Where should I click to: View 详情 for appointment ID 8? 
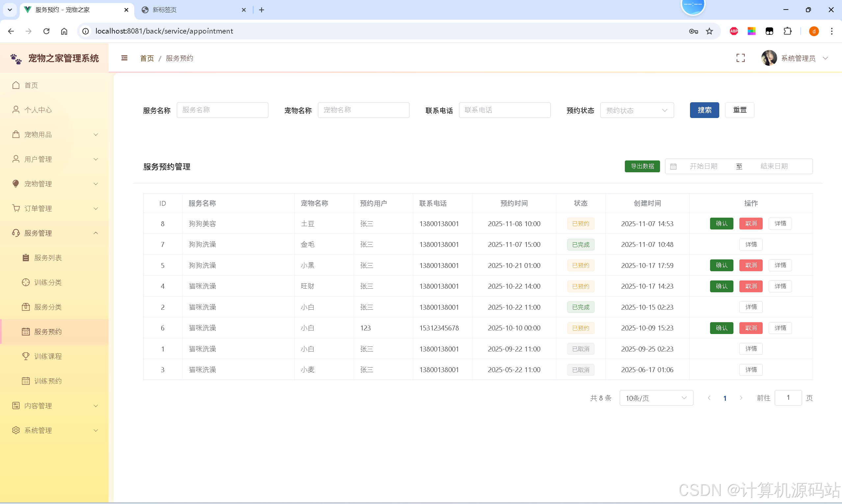click(780, 224)
